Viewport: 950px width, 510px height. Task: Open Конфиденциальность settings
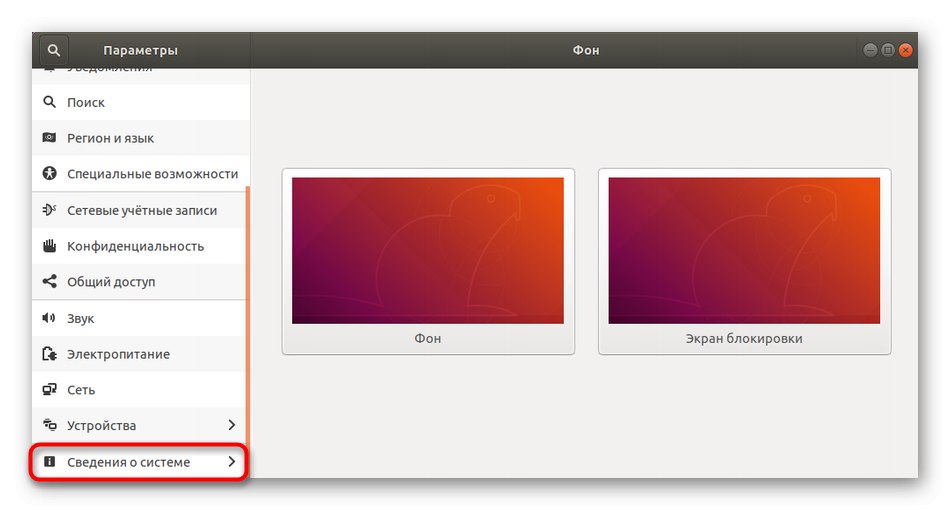[140, 246]
